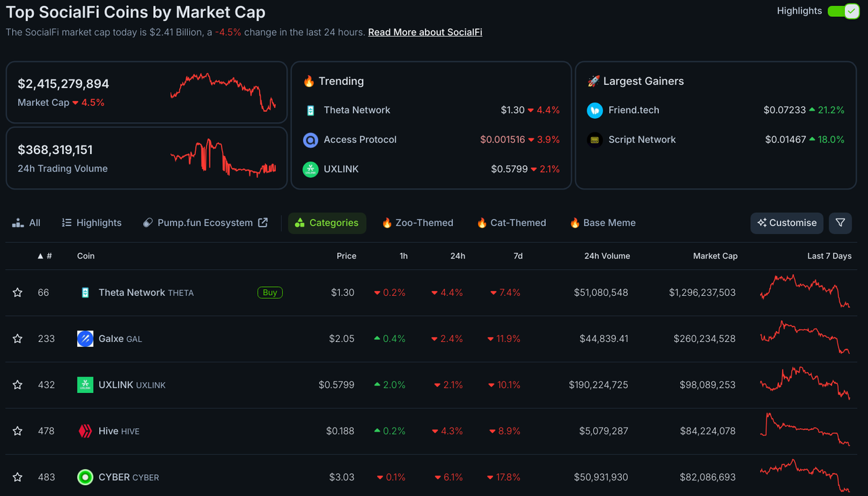Click Hive price $0.188

(x=340, y=431)
